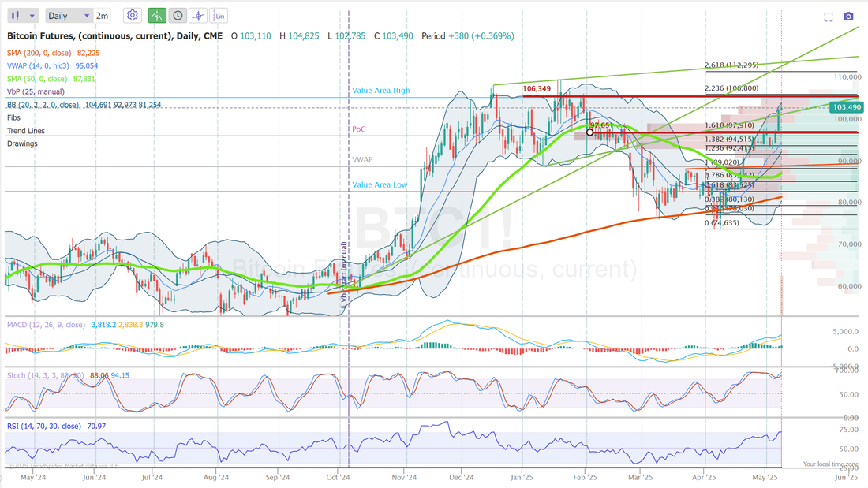Click the current price tag 103,490

[847, 107]
